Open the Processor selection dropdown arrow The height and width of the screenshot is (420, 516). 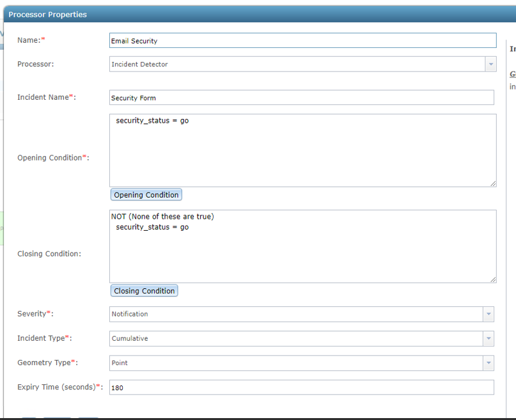pos(490,64)
